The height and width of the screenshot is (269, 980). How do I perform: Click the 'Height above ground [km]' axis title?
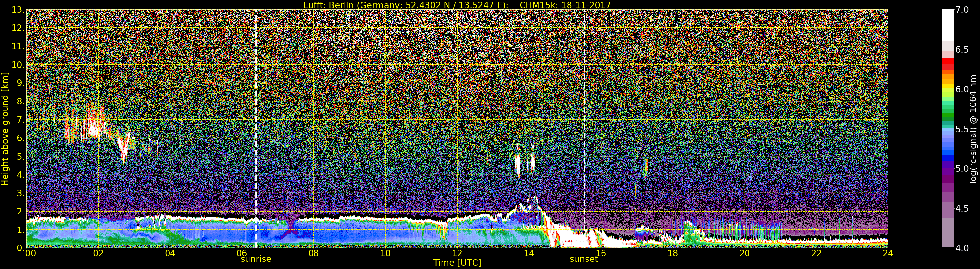coord(5,129)
